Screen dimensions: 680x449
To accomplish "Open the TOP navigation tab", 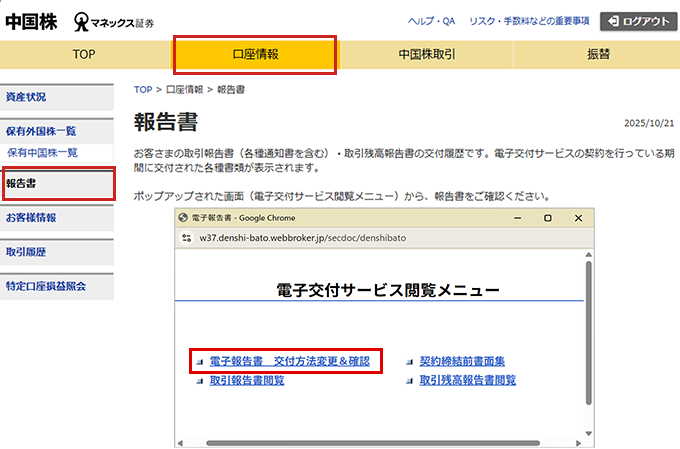I will point(85,55).
